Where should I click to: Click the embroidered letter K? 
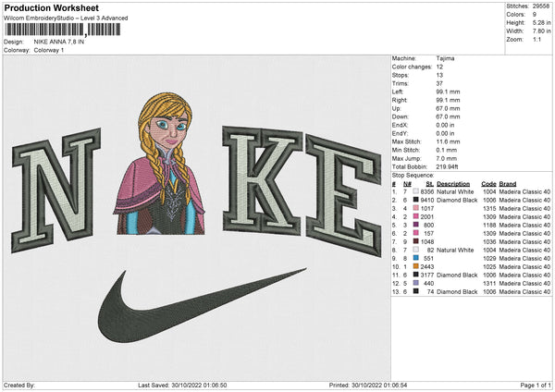[263, 180]
